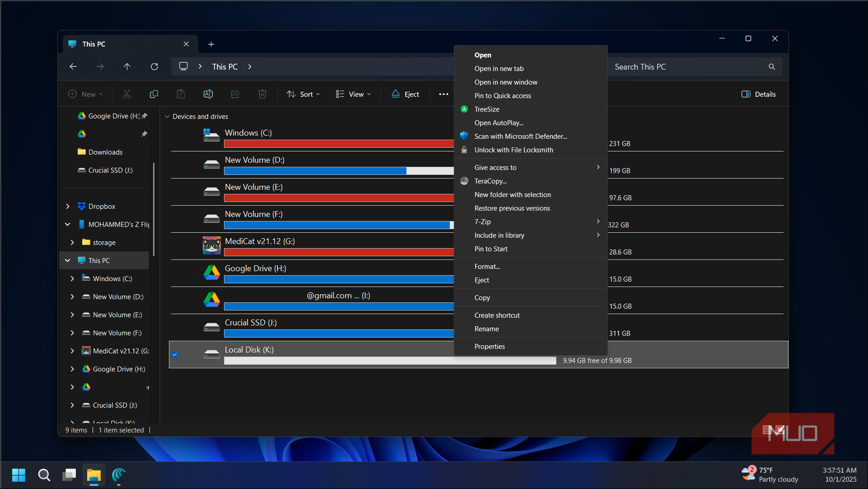
Task: Click the New item icon in the toolbar
Action: tap(85, 94)
